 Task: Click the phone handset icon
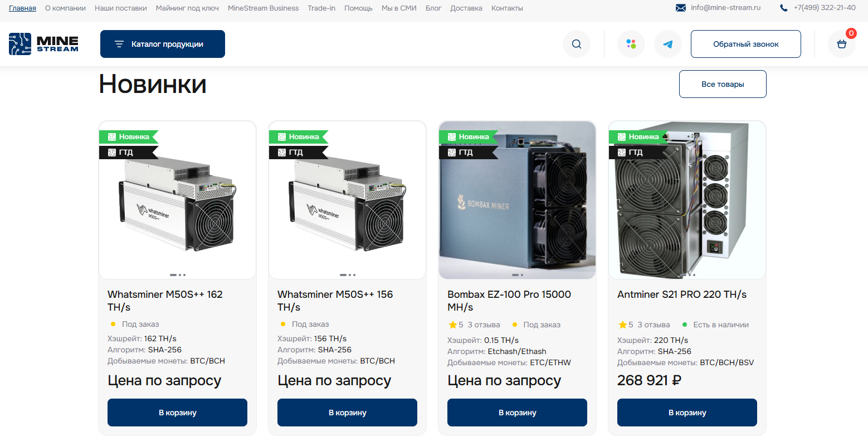(784, 8)
